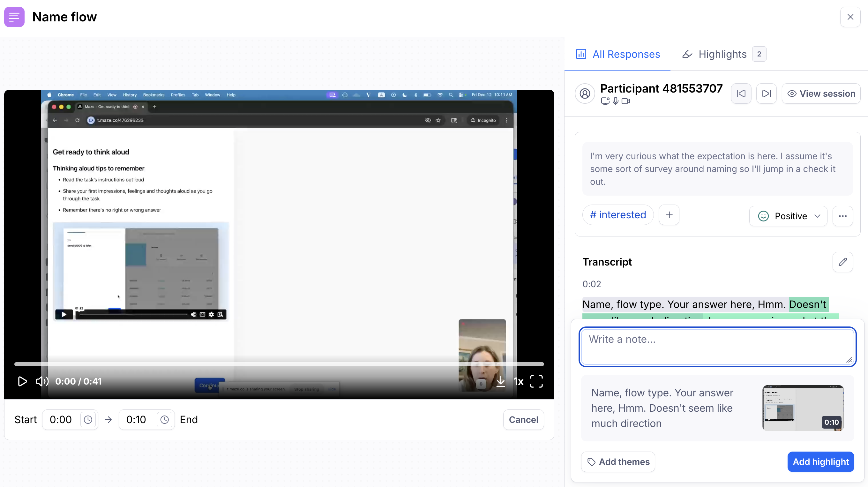This screenshot has width=868, height=487.
Task: Seek along the video progress bar
Action: pos(279,364)
